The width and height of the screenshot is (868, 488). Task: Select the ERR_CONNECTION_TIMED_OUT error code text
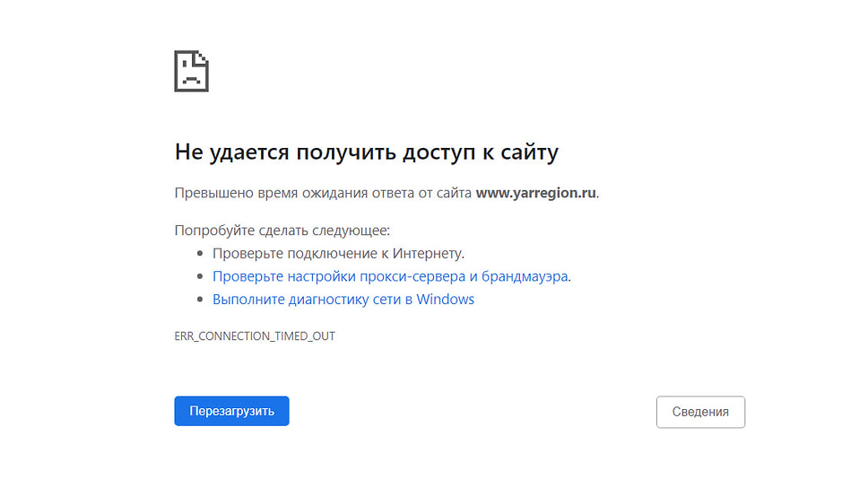[x=255, y=336]
